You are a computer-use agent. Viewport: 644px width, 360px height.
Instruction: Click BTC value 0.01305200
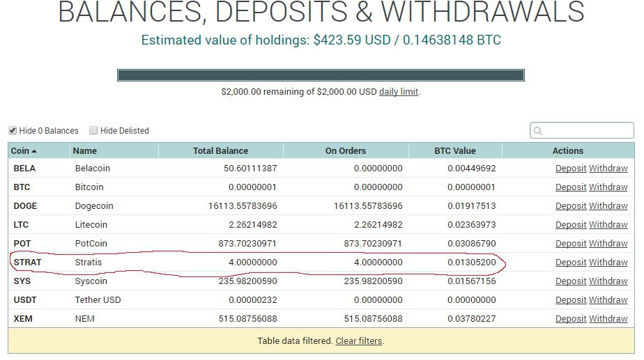pos(471,263)
